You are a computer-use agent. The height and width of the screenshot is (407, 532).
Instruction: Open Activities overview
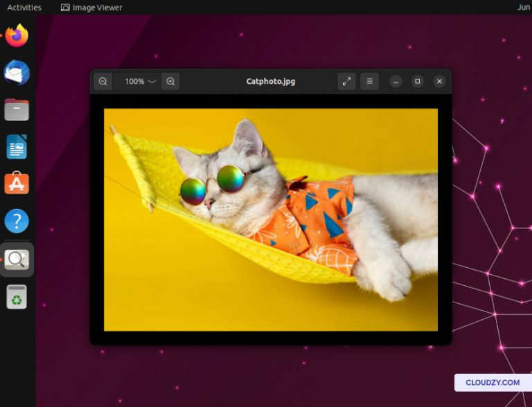click(x=24, y=8)
